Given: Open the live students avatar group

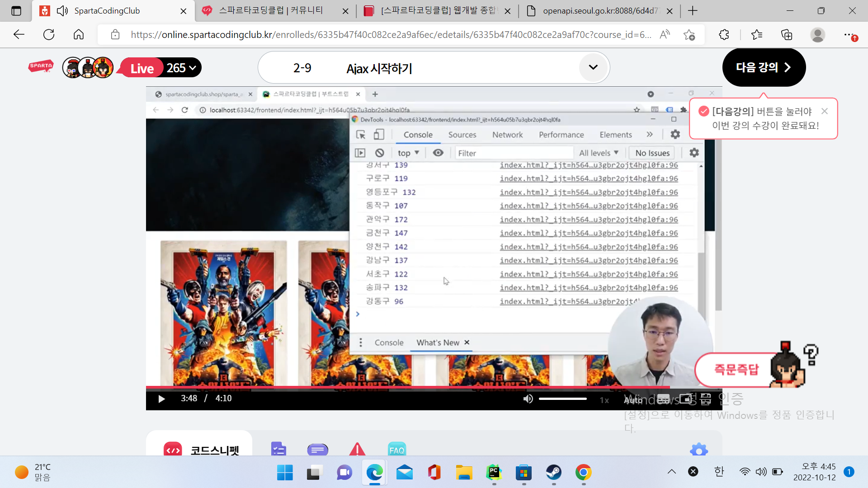Looking at the screenshot, I should (x=88, y=68).
